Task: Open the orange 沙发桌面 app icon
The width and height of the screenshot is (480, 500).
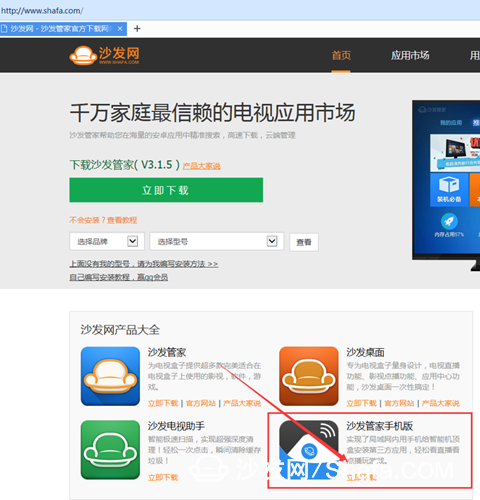Action: [309, 376]
